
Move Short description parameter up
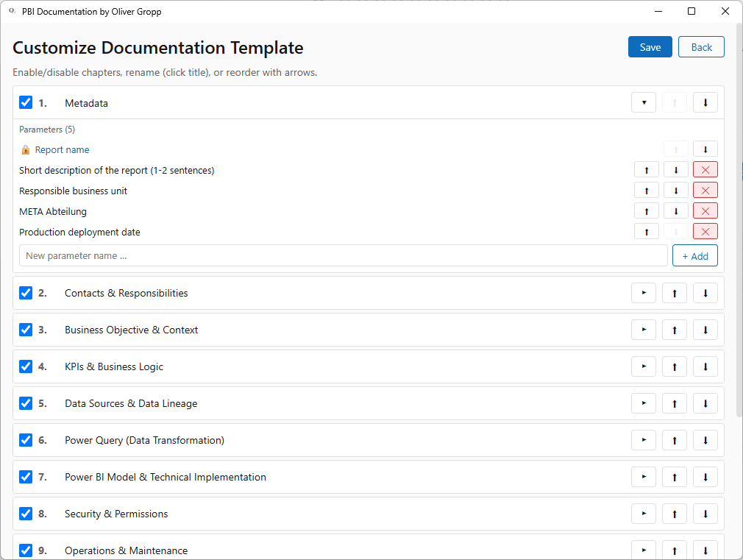(x=647, y=170)
